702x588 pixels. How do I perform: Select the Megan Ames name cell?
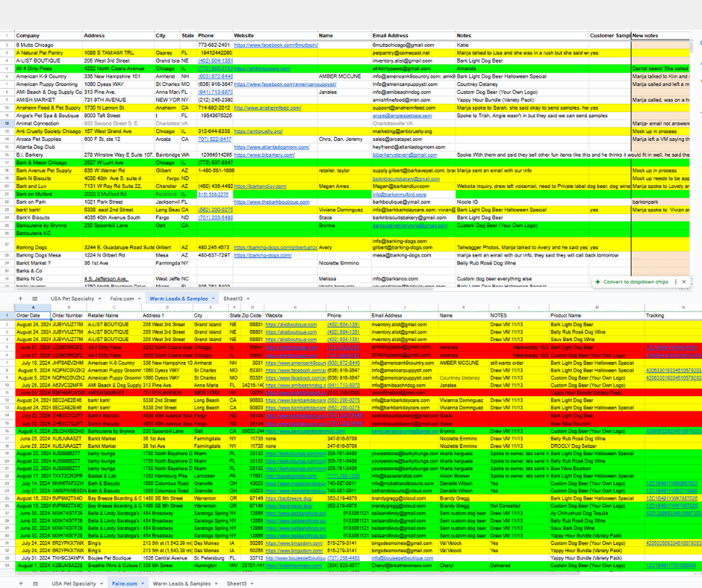[x=344, y=186]
